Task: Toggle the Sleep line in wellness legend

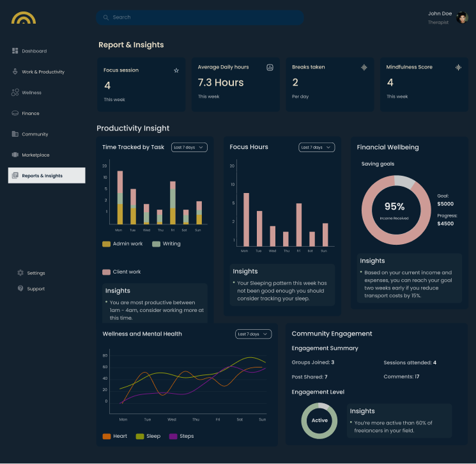Action: [x=148, y=436]
